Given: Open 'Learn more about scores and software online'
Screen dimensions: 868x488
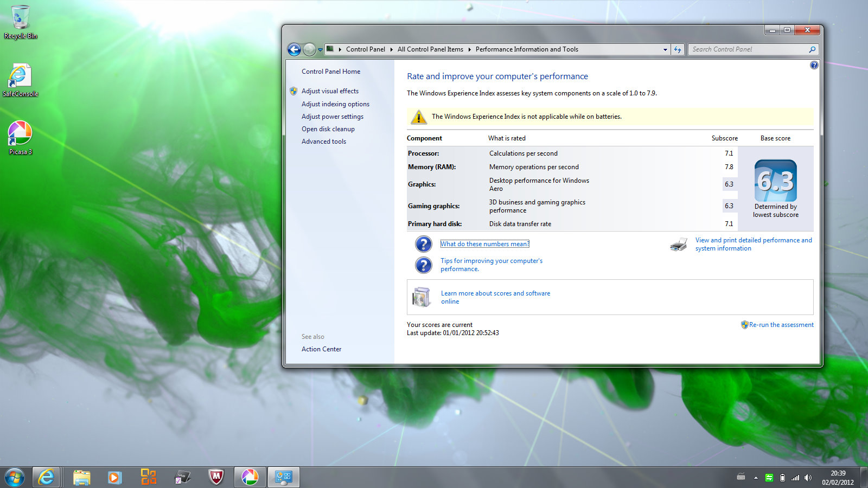Looking at the screenshot, I should click(x=495, y=297).
